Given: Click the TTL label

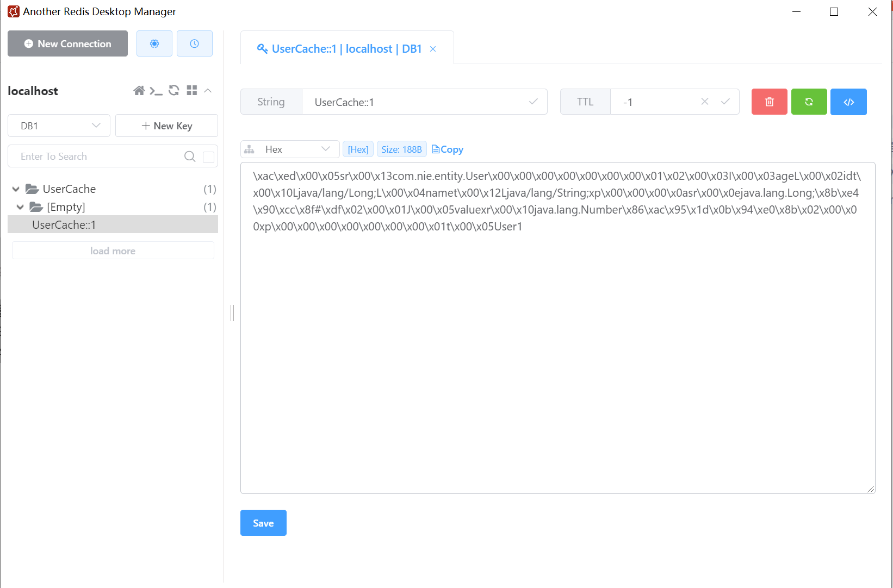Looking at the screenshot, I should (x=585, y=102).
